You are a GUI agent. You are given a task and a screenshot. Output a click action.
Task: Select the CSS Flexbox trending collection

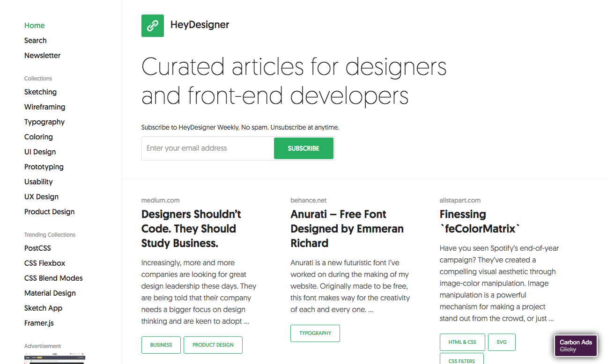click(x=44, y=263)
